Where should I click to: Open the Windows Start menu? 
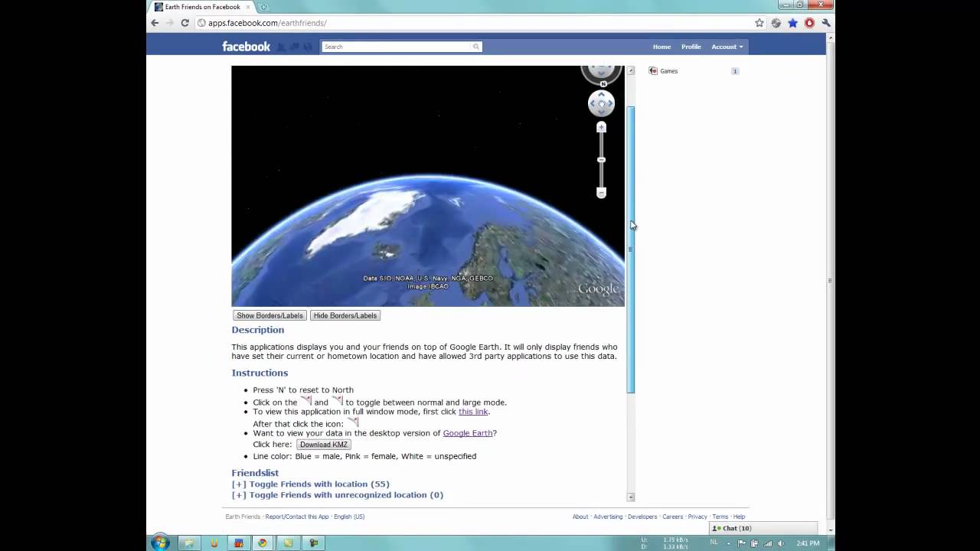point(160,543)
